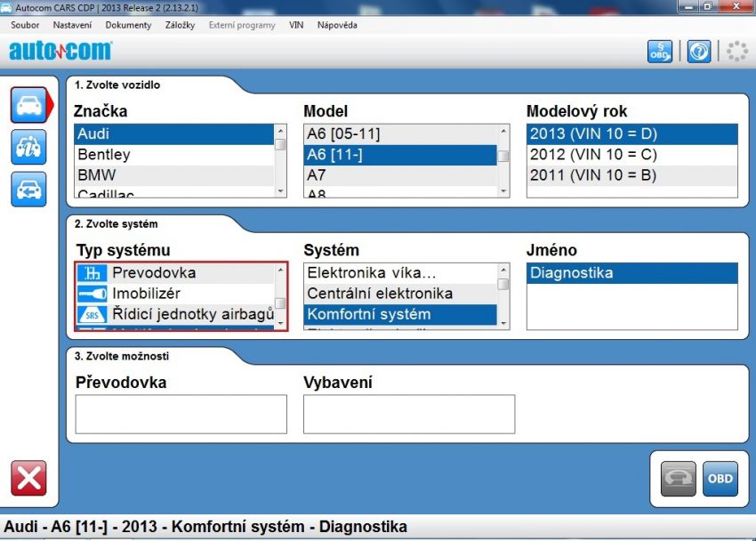Click the empty Převodovka options box
756x541 pixels.
181,414
